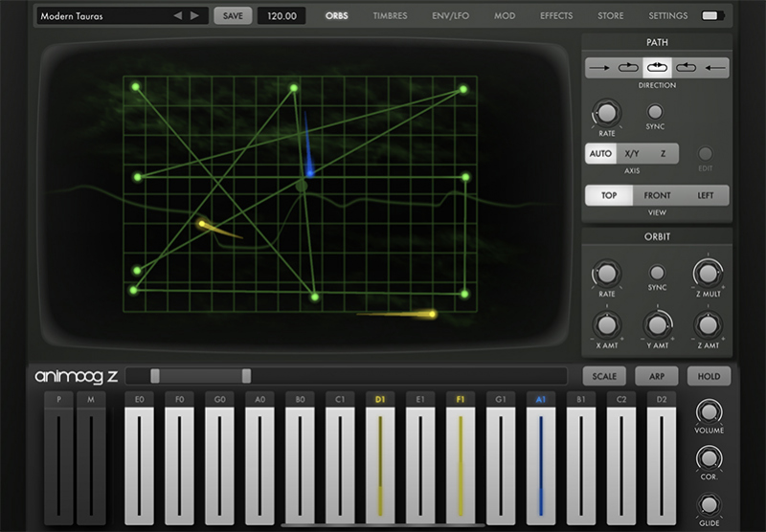This screenshot has width=766, height=532.
Task: Click the 120.00 tempo field
Action: coord(282,16)
